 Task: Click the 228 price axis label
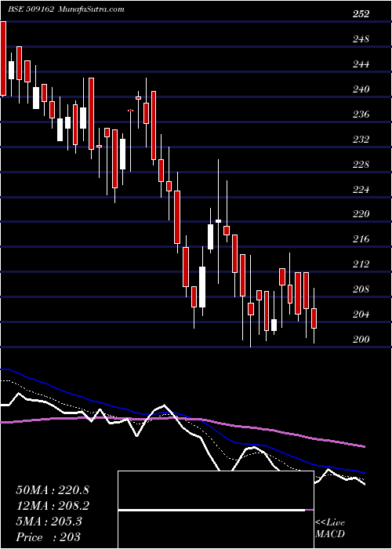pyautogui.click(x=361, y=165)
